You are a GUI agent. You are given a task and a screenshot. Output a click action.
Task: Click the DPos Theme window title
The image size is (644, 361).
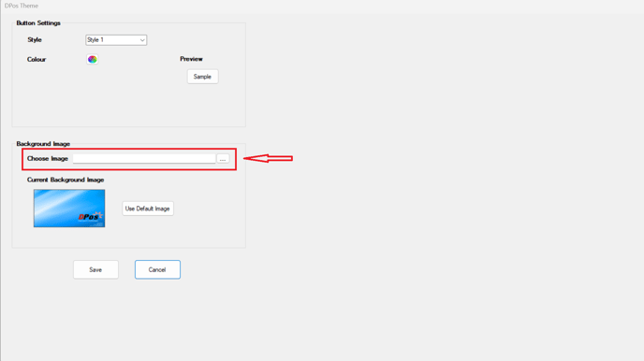click(22, 6)
